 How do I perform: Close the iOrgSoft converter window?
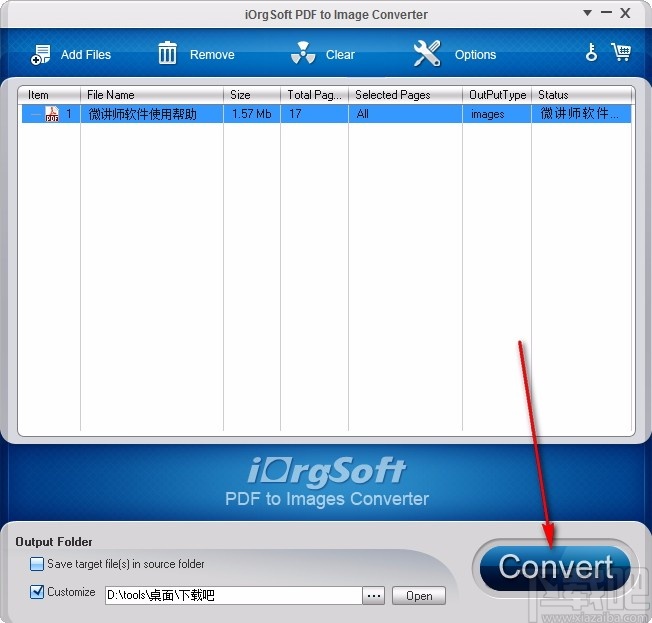pos(625,13)
